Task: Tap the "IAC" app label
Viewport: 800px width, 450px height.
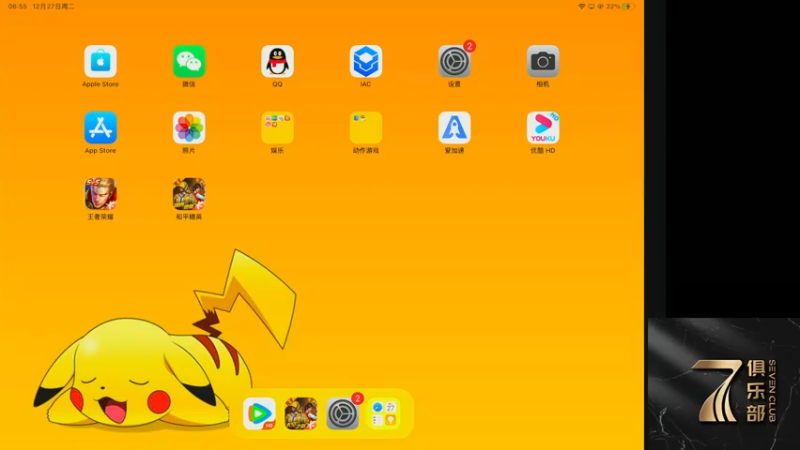Action: (x=366, y=84)
